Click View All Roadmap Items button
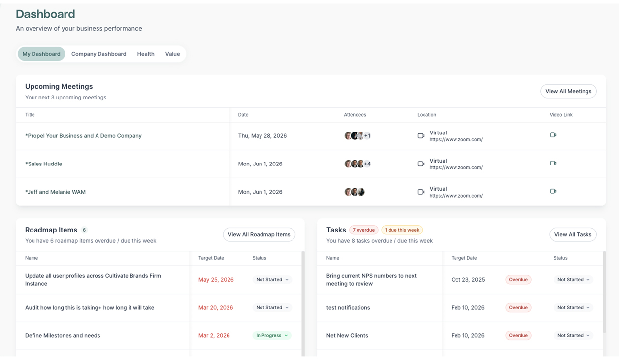Image resolution: width=619 pixels, height=364 pixels. (259, 234)
